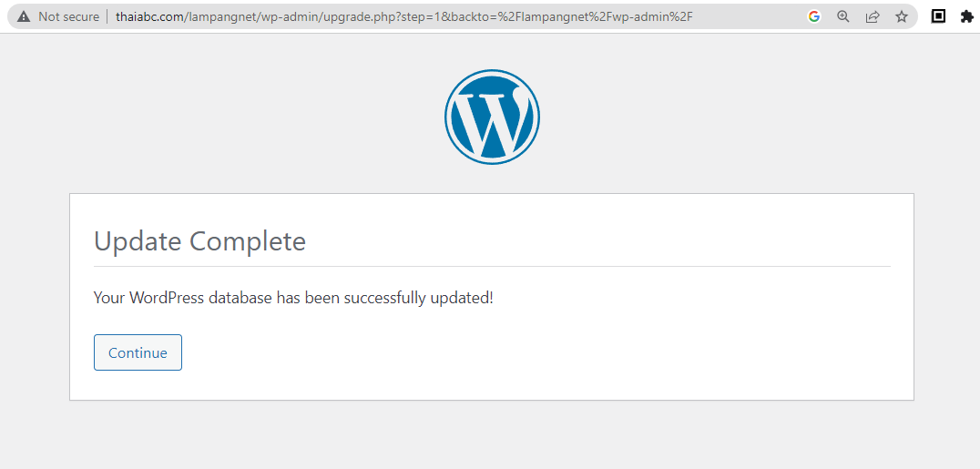Click the Not secure warning triangle icon
980x469 pixels.
pyautogui.click(x=24, y=16)
